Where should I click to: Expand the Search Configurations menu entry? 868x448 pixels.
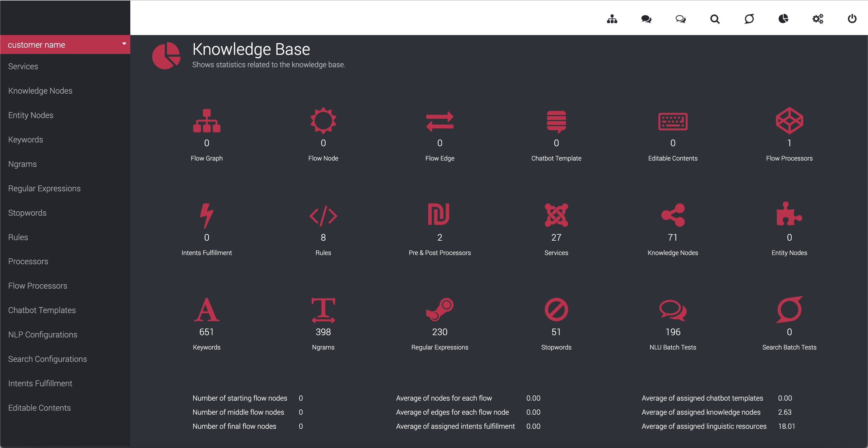tap(47, 359)
